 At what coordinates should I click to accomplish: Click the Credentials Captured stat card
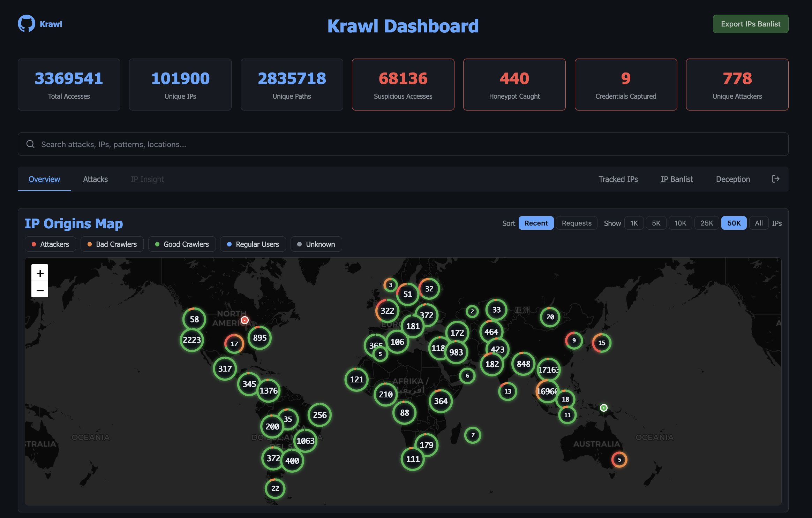[626, 84]
